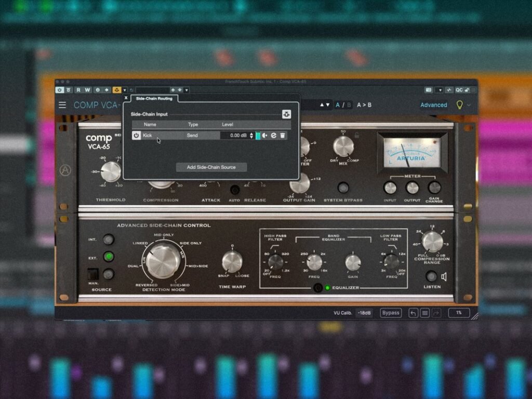Close the Side-Chain Routing popup with X

tap(126, 98)
